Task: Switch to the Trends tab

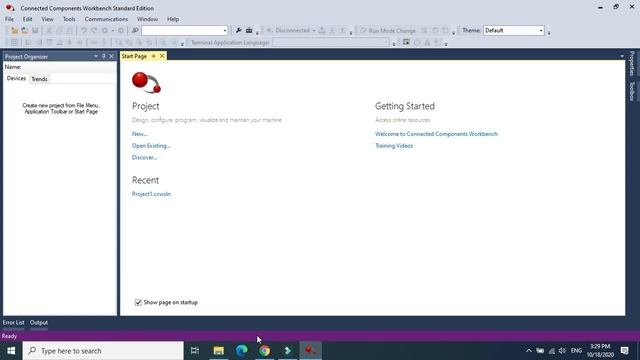Action: click(x=40, y=79)
